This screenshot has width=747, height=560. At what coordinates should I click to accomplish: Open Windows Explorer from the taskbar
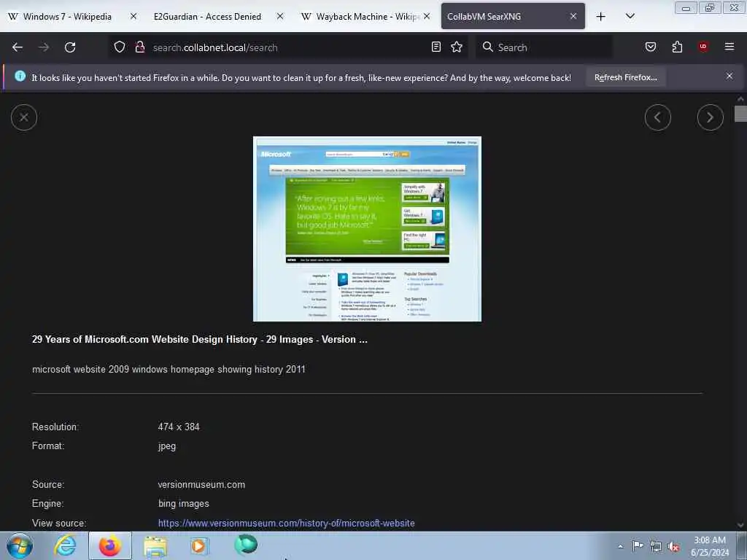point(155,546)
